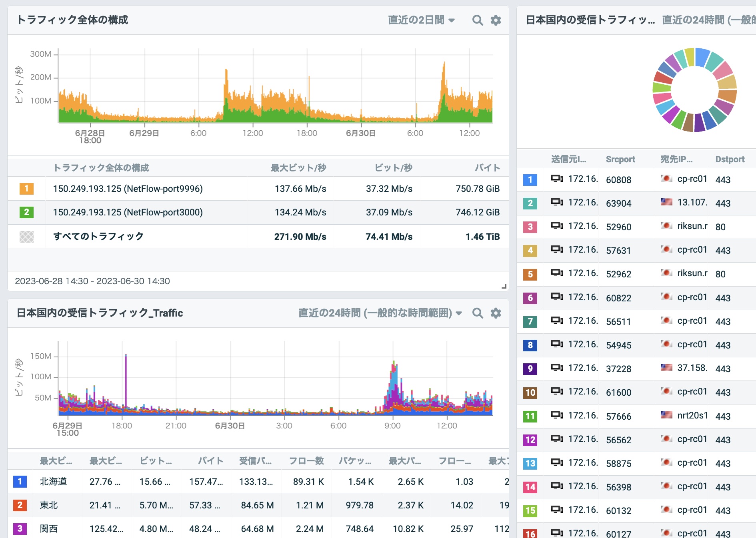Screen dimensions: 756x538
Task: Click the blue number 1 swatch for 北海道
Action: coord(20,482)
